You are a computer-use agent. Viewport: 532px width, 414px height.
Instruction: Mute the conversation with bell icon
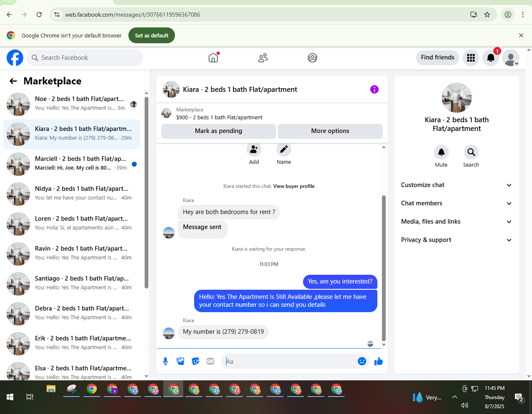pyautogui.click(x=441, y=152)
